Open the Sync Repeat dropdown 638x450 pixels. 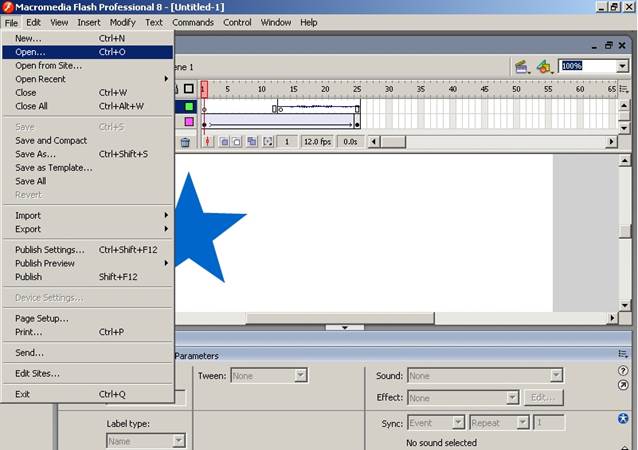522,422
